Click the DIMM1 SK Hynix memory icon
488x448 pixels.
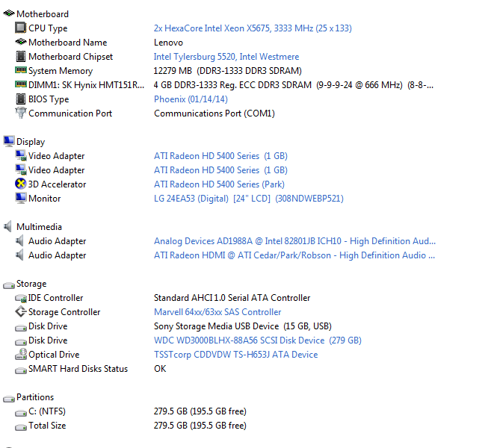20,84
